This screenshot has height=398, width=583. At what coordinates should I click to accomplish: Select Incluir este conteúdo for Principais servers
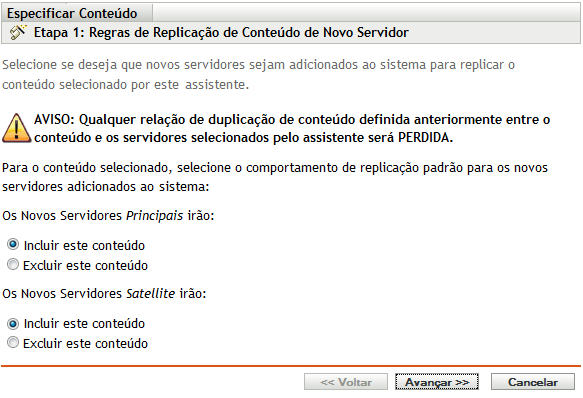click(x=13, y=245)
